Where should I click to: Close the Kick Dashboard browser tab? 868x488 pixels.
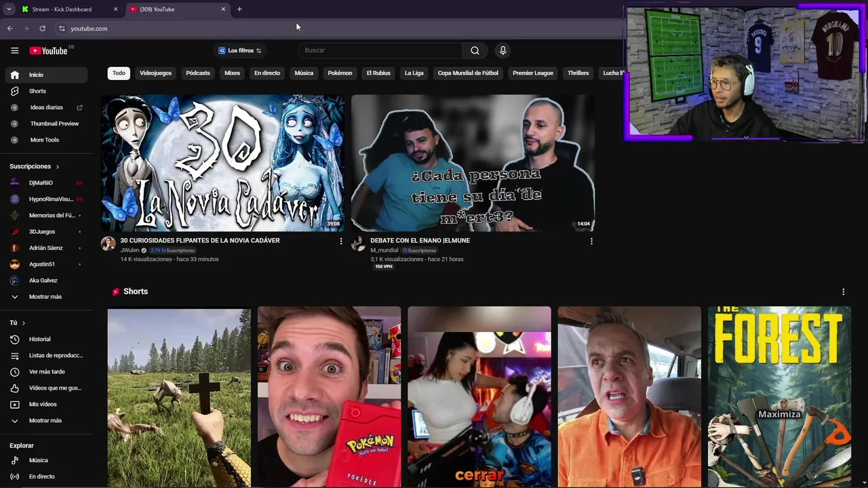[x=115, y=9]
